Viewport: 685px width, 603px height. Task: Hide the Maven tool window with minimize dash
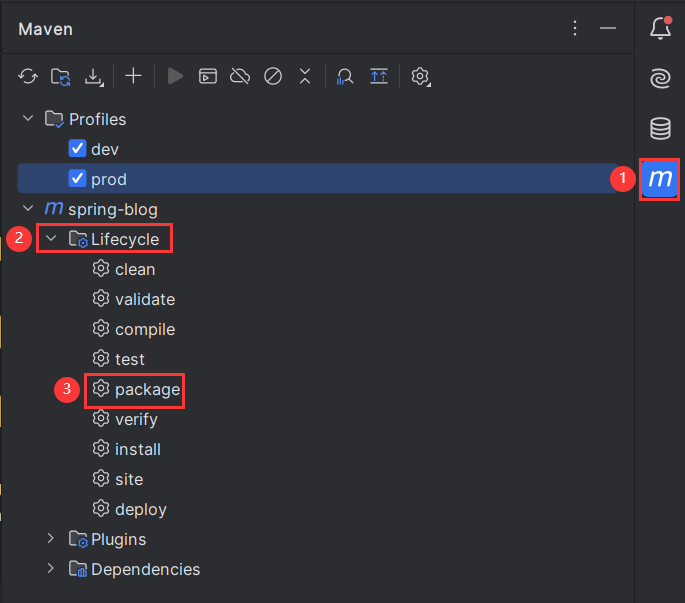[608, 28]
